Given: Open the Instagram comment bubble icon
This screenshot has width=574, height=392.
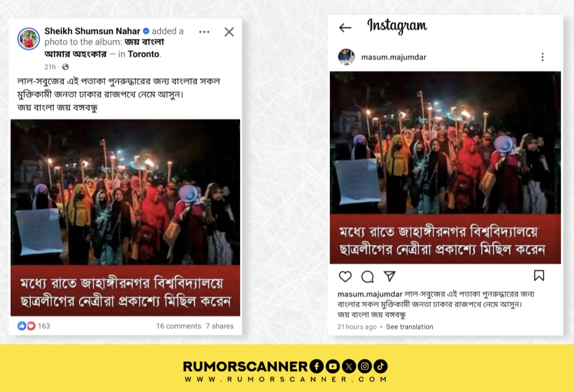Looking at the screenshot, I should (x=367, y=277).
